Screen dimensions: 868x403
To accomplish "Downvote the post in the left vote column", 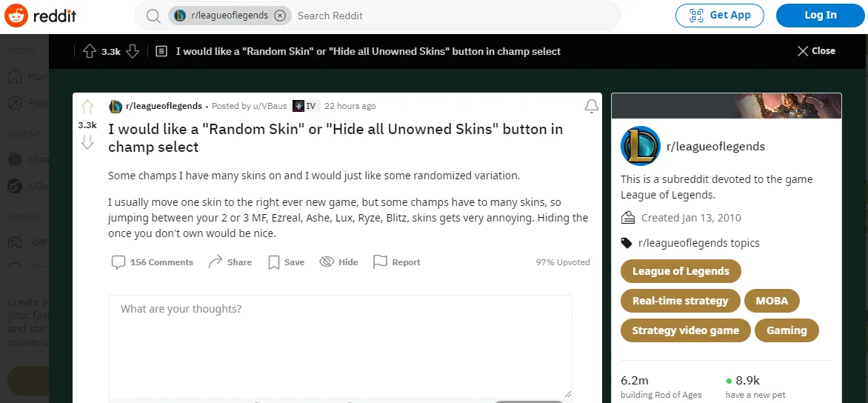I will tap(87, 143).
